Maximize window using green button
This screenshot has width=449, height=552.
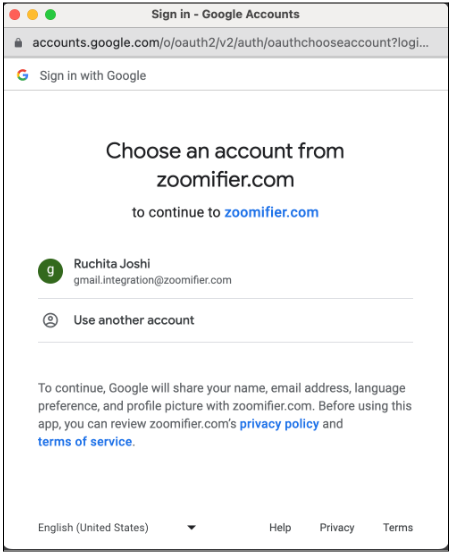(50, 14)
